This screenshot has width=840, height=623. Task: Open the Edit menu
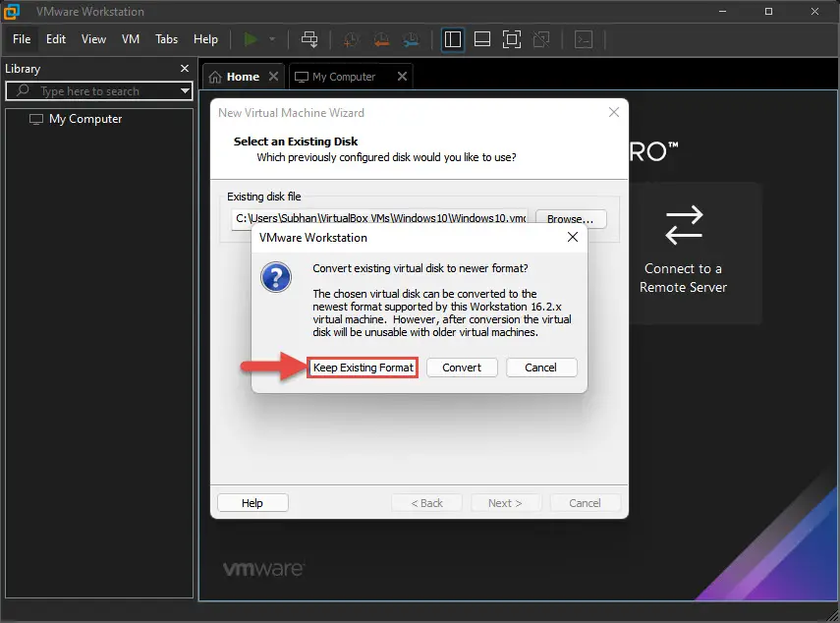tap(56, 39)
